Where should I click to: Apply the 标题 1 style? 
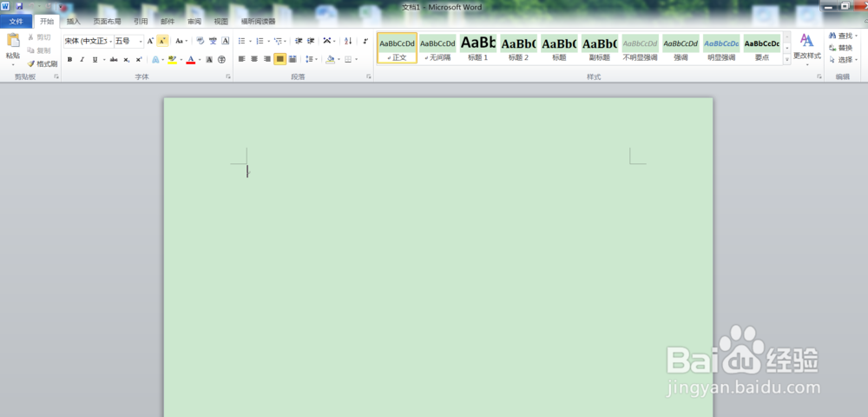tap(477, 48)
